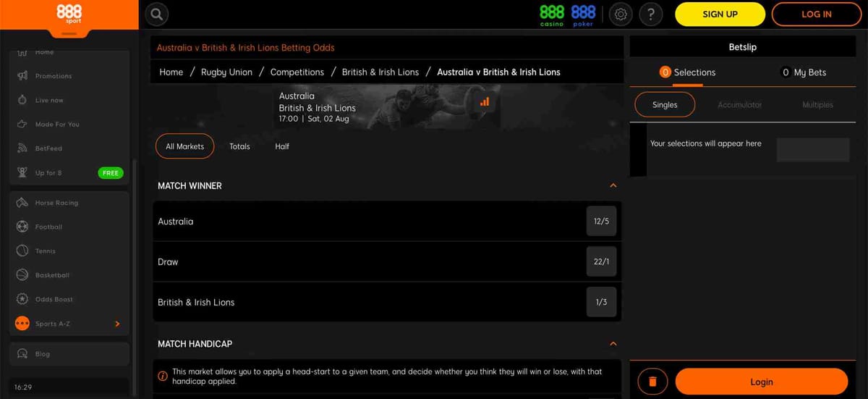Image resolution: width=868 pixels, height=399 pixels.
Task: Click Basketball icon
Action: coord(22,275)
